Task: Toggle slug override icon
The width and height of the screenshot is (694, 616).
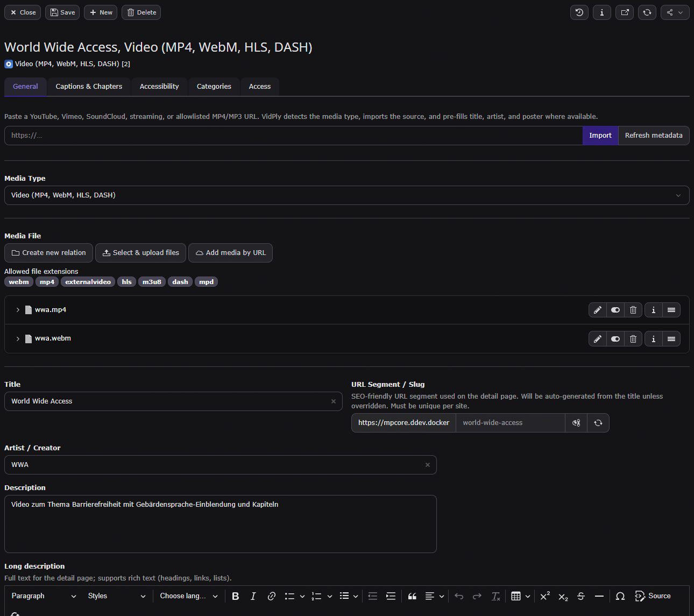Action: pos(576,423)
